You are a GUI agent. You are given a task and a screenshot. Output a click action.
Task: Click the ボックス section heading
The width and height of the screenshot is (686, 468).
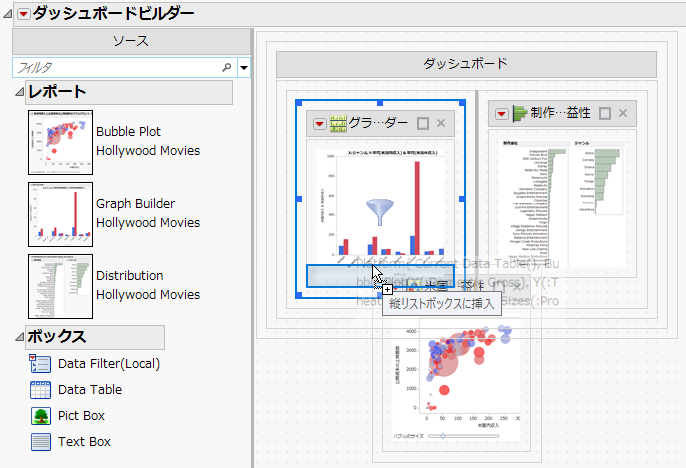point(56,337)
